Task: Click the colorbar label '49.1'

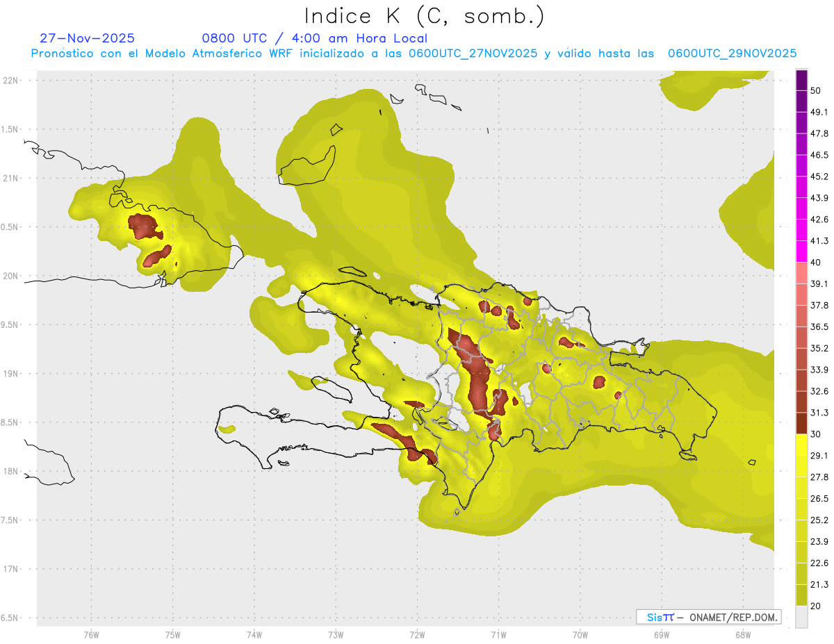Action: tap(819, 112)
